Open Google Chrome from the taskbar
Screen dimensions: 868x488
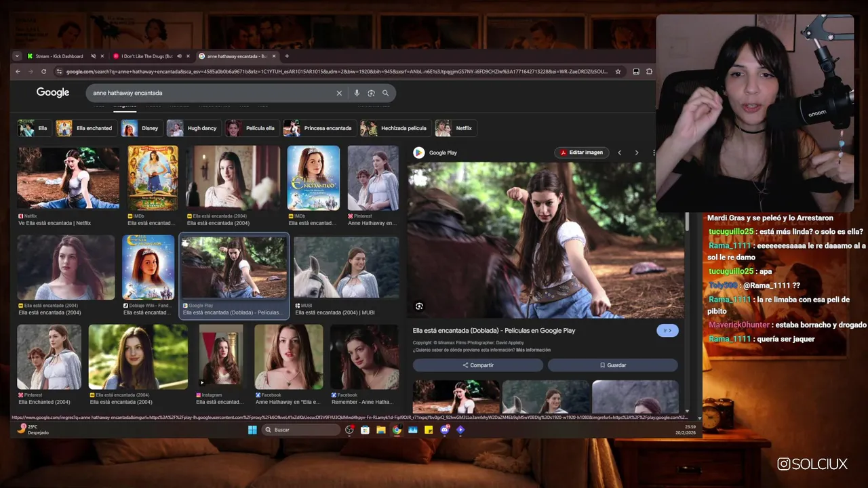coord(397,430)
